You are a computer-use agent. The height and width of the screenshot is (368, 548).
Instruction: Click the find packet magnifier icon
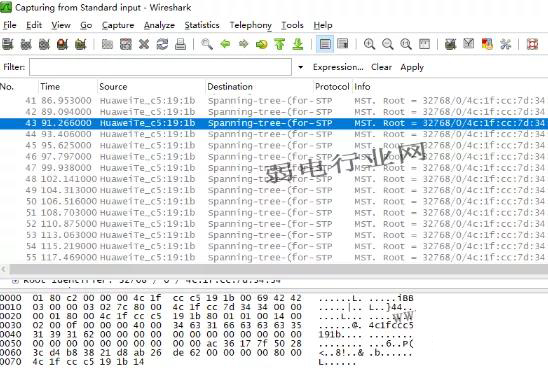[x=207, y=44]
